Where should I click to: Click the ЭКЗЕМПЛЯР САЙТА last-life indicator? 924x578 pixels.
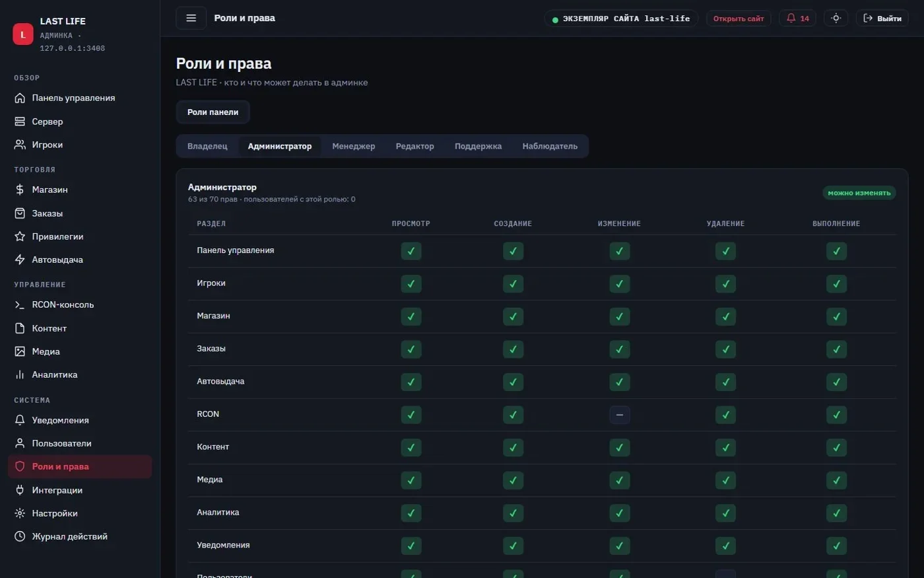coord(621,18)
